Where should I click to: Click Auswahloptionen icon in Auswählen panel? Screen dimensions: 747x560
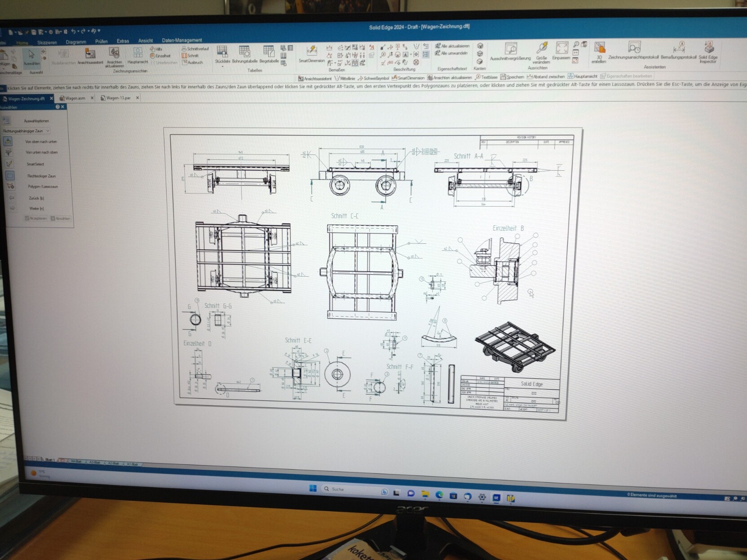point(6,120)
